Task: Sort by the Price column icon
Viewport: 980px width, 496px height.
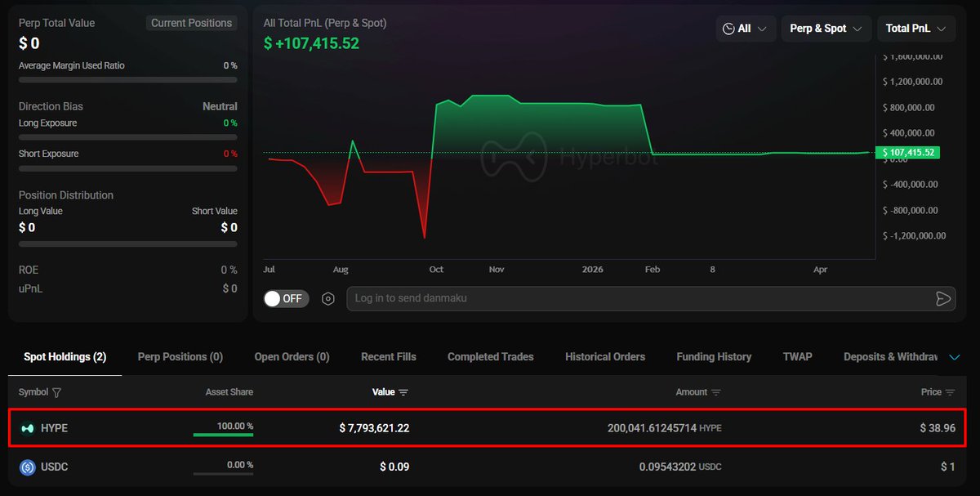Action: 951,392
